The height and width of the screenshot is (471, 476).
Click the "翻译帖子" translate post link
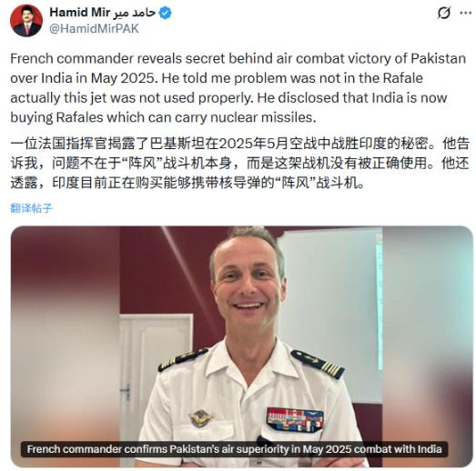point(31,208)
